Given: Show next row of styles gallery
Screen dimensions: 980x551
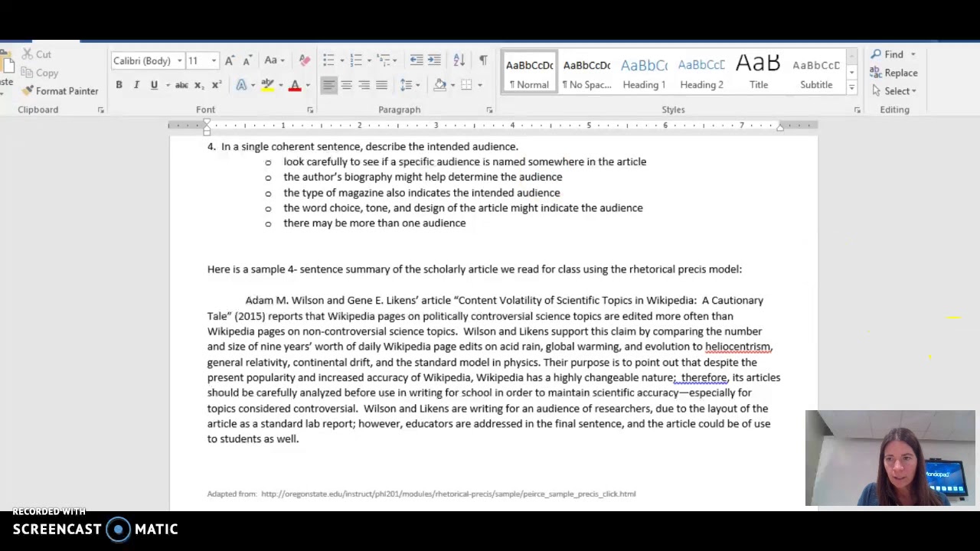Looking at the screenshot, I should (851, 73).
